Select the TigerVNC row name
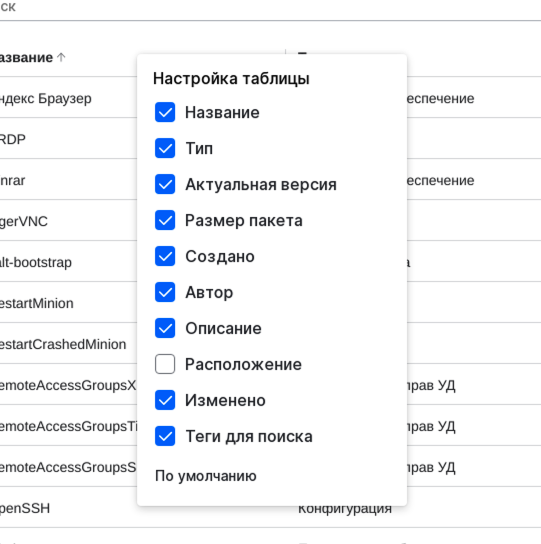 click(x=24, y=221)
